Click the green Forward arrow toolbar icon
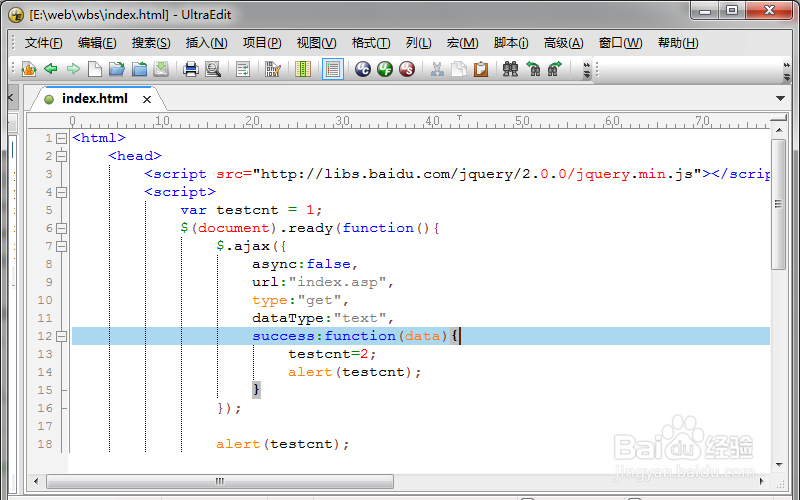 pyautogui.click(x=73, y=69)
